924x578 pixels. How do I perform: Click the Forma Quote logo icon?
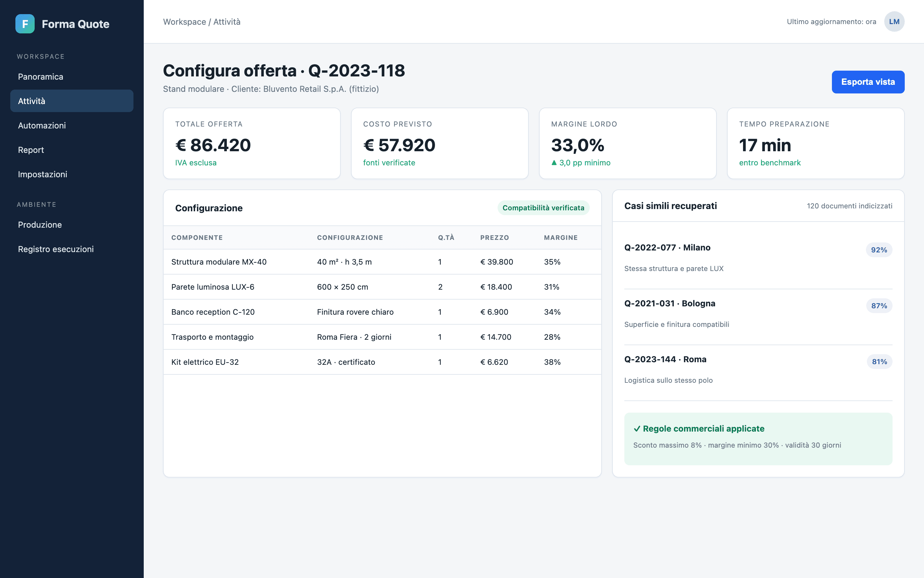[x=25, y=24]
